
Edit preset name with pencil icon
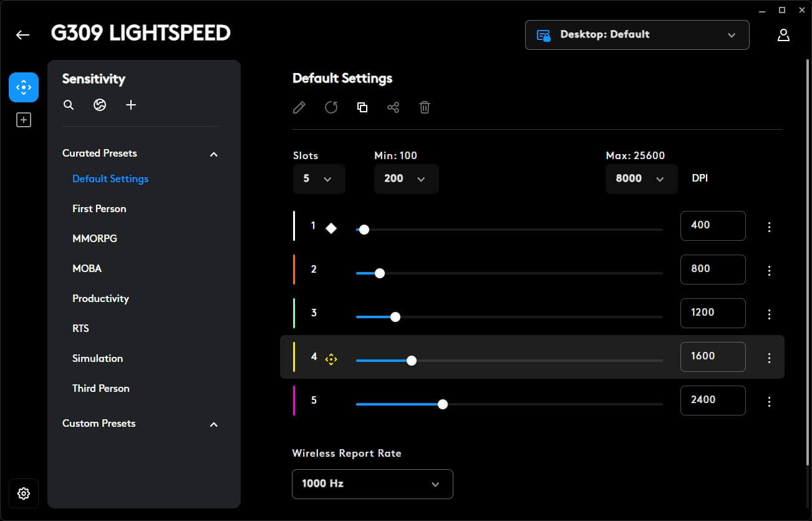pos(299,107)
